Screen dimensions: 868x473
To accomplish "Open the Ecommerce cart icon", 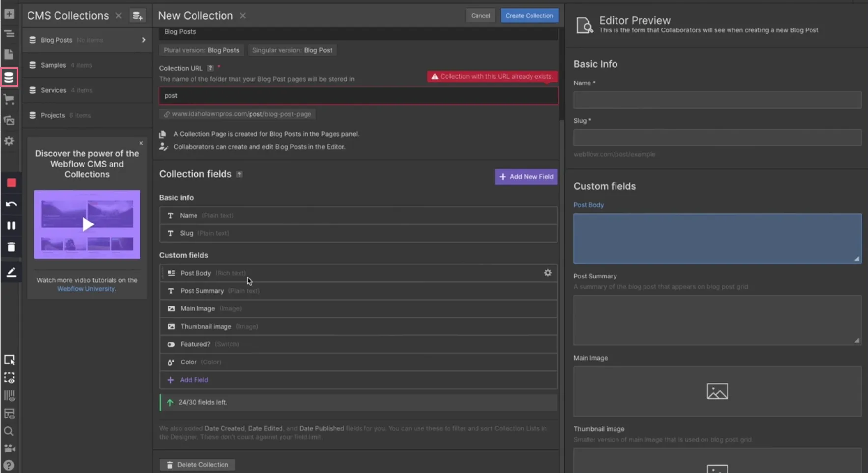I will tap(9, 100).
